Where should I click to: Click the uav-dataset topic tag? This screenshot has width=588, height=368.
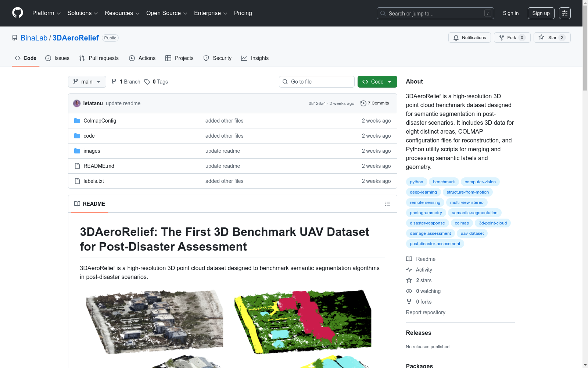point(472,233)
